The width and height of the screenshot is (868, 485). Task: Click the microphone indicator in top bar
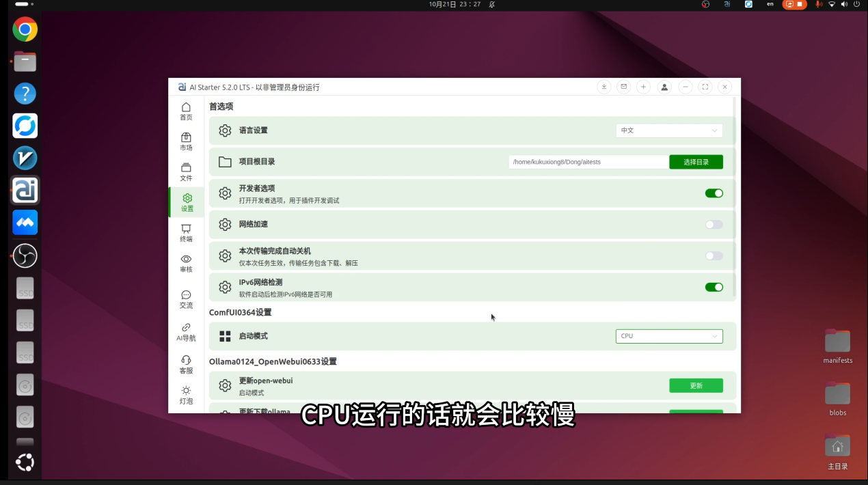(819, 4)
